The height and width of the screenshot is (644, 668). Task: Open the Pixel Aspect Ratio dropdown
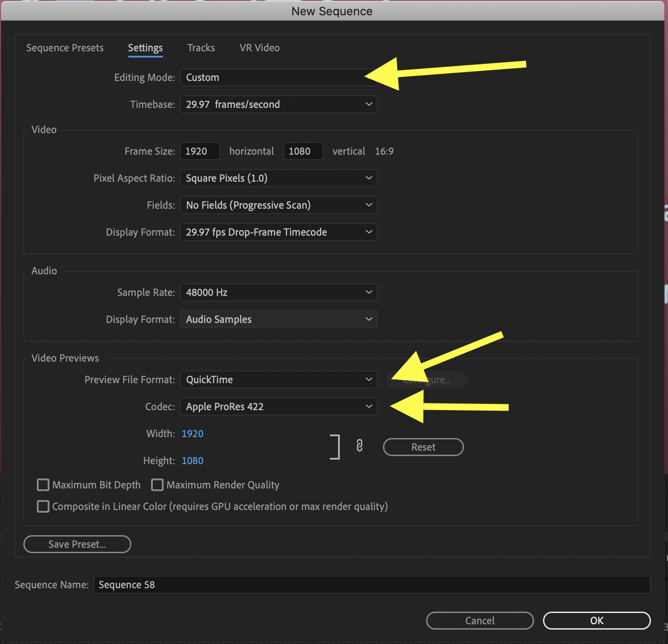278,178
